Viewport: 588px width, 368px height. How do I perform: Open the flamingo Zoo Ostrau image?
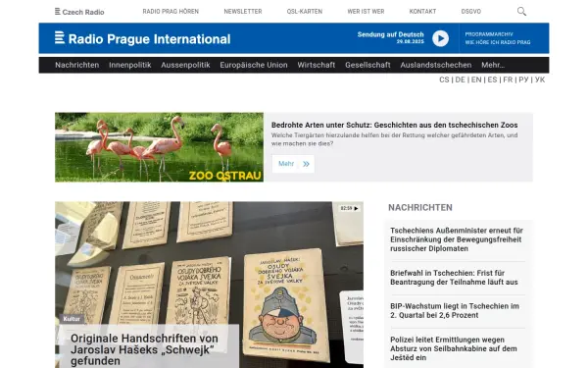(159, 147)
